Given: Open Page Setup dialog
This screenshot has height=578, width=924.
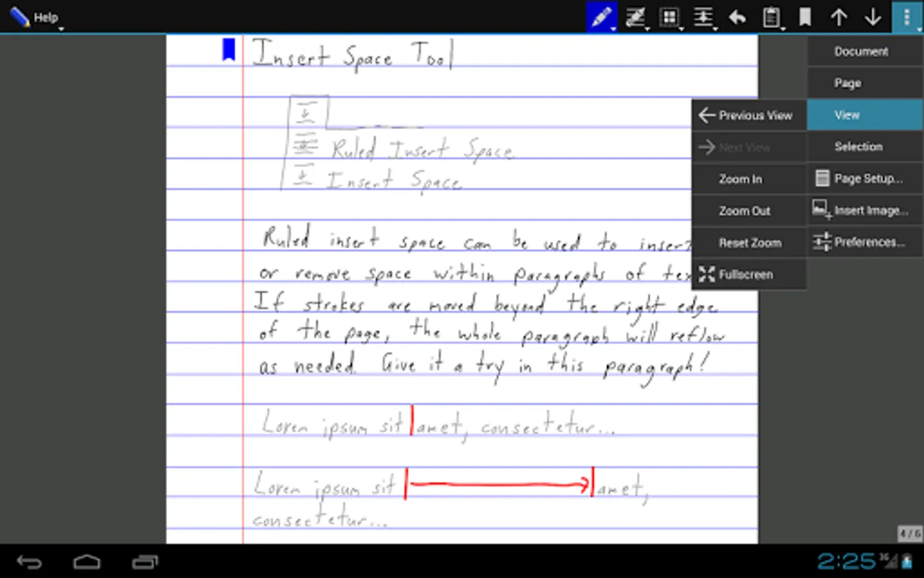Looking at the screenshot, I should pos(865,179).
